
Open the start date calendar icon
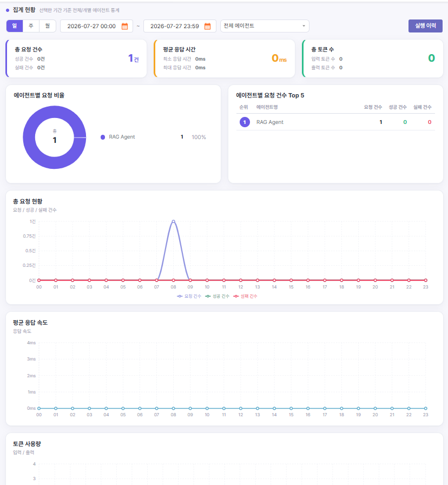coord(124,27)
